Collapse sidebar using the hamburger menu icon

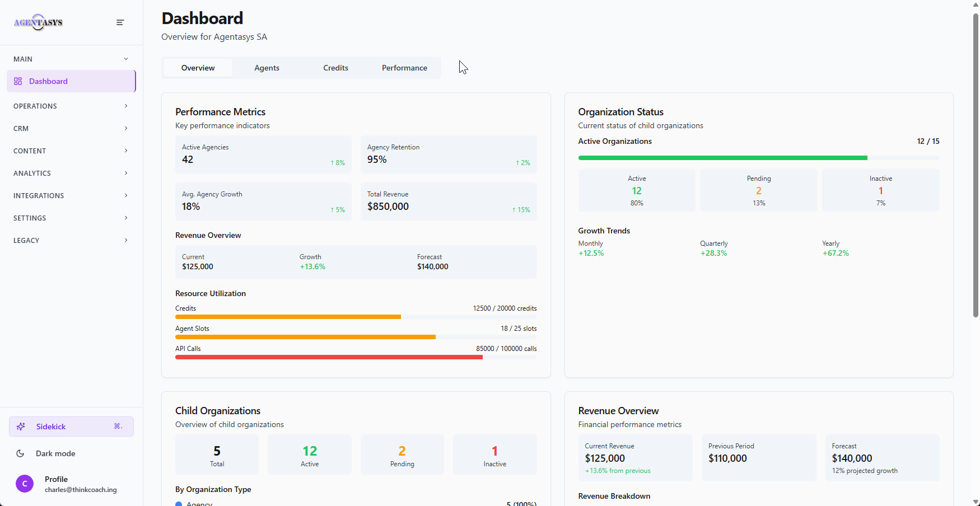(x=120, y=22)
